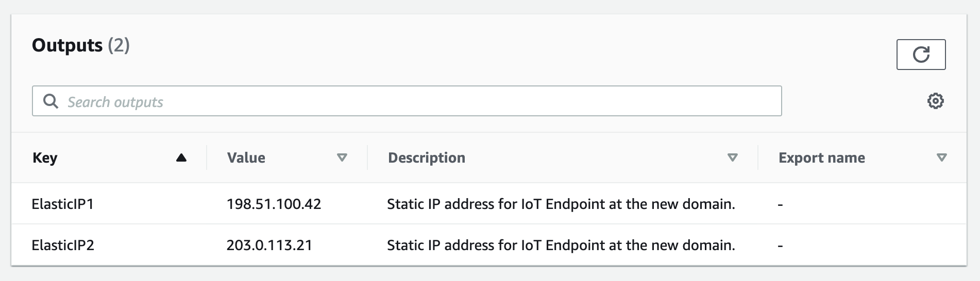Click ElasticIP1 export name dash

[781, 205]
